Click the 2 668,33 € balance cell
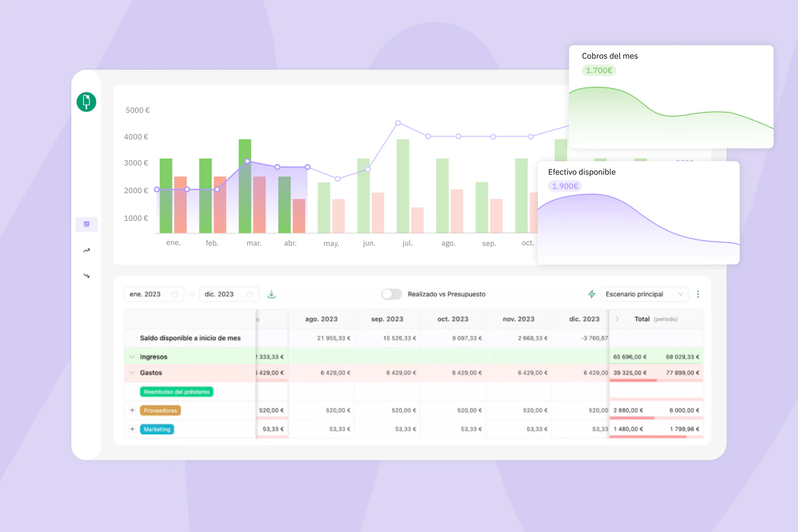The width and height of the screenshot is (798, 532). click(533, 338)
